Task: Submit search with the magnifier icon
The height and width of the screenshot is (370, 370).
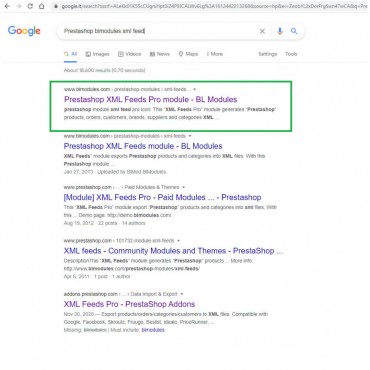Action: pyautogui.click(x=294, y=31)
